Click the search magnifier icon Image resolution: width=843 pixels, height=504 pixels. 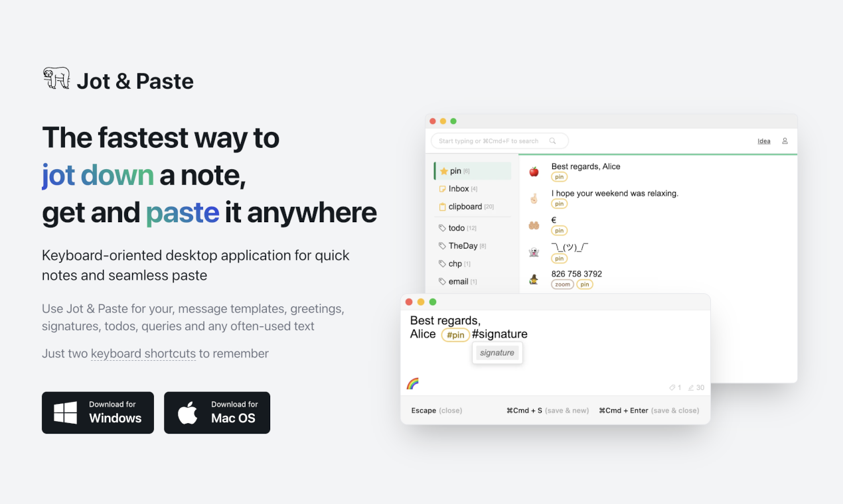(552, 141)
